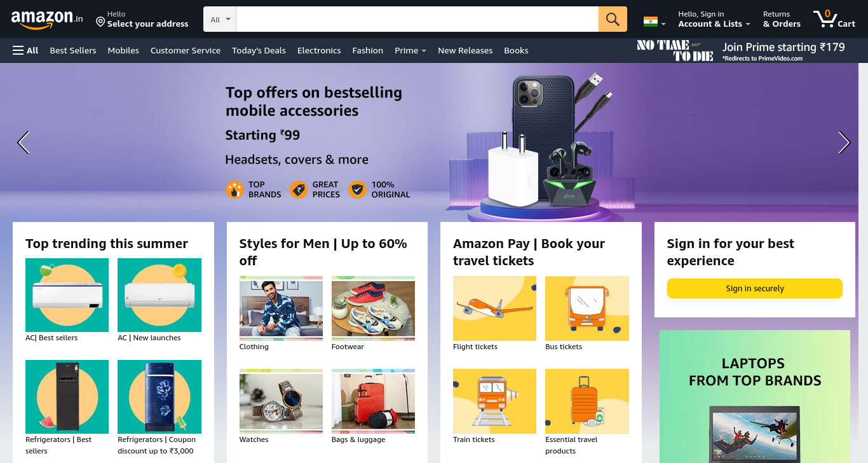Select Electronics in the navigation bar
The width and height of the screenshot is (868, 463).
(319, 50)
